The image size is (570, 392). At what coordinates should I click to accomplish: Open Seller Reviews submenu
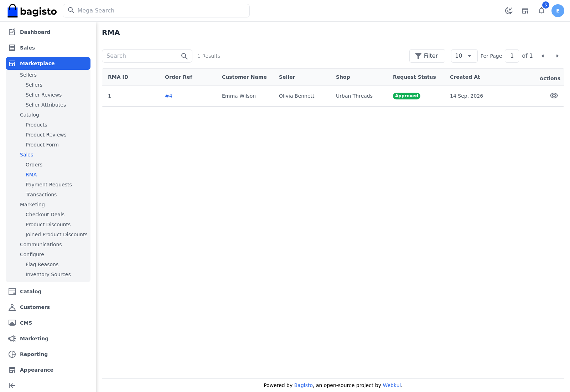tap(43, 95)
